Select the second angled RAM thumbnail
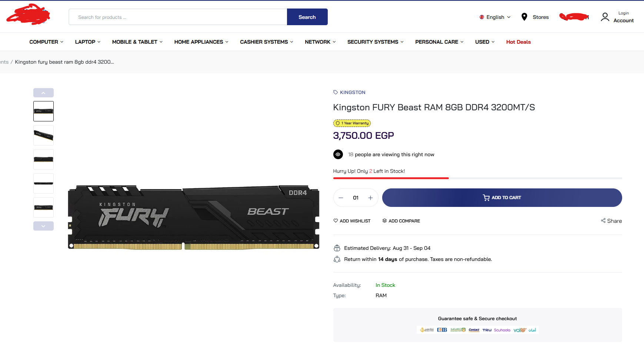The image size is (644, 352). 43,135
